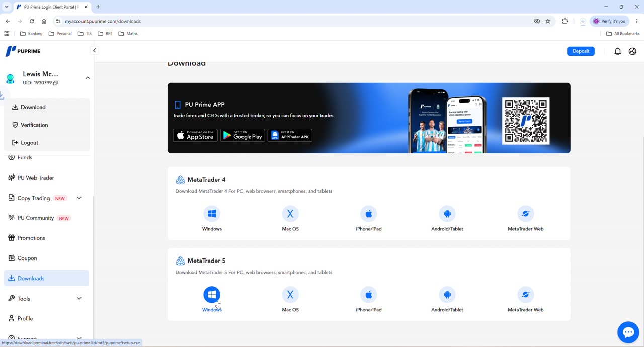Image resolution: width=644 pixels, height=347 pixels.
Task: Click the Google Play badge
Action: (x=243, y=135)
